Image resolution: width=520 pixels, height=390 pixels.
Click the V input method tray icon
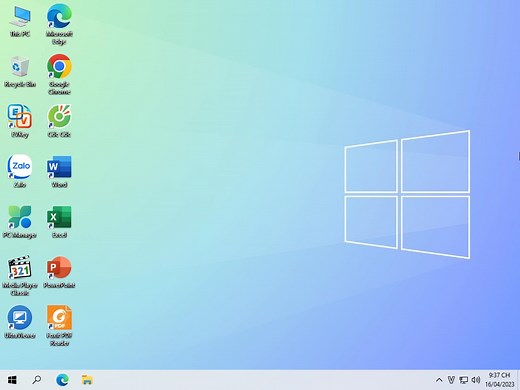tap(451, 380)
